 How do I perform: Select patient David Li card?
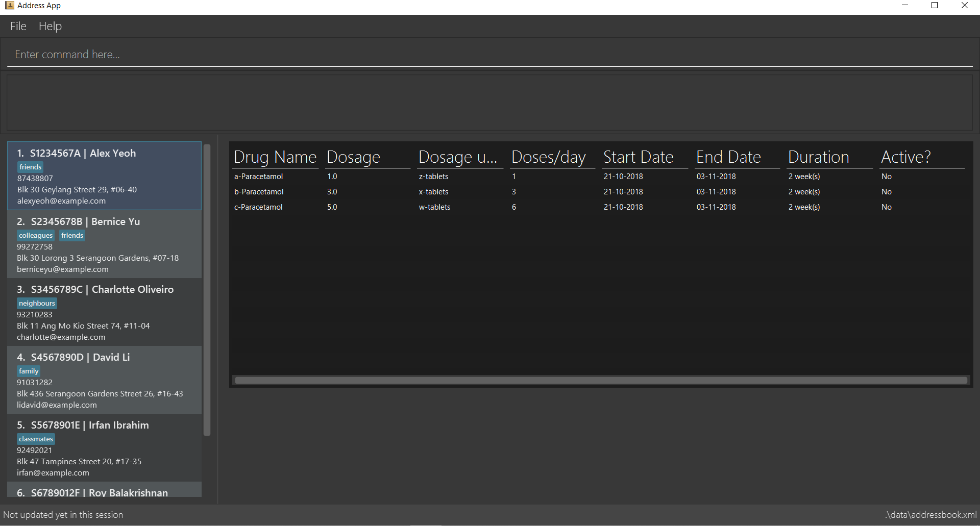[105, 380]
